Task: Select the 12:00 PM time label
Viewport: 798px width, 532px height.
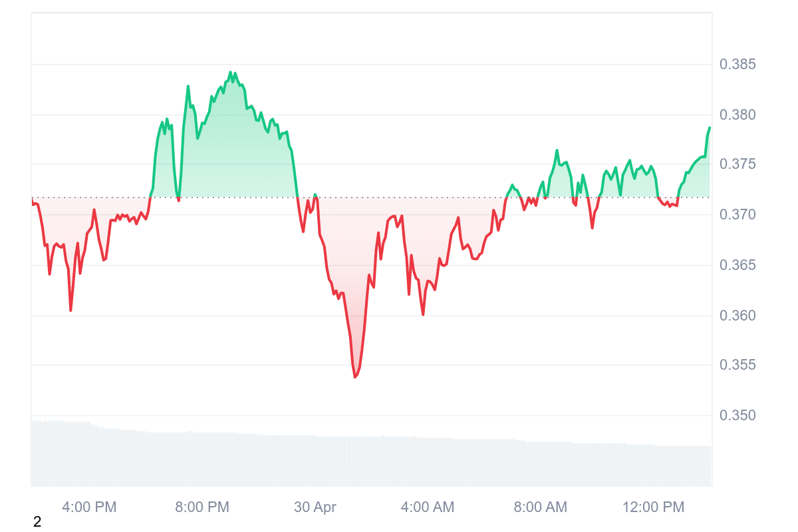Action: click(653, 507)
